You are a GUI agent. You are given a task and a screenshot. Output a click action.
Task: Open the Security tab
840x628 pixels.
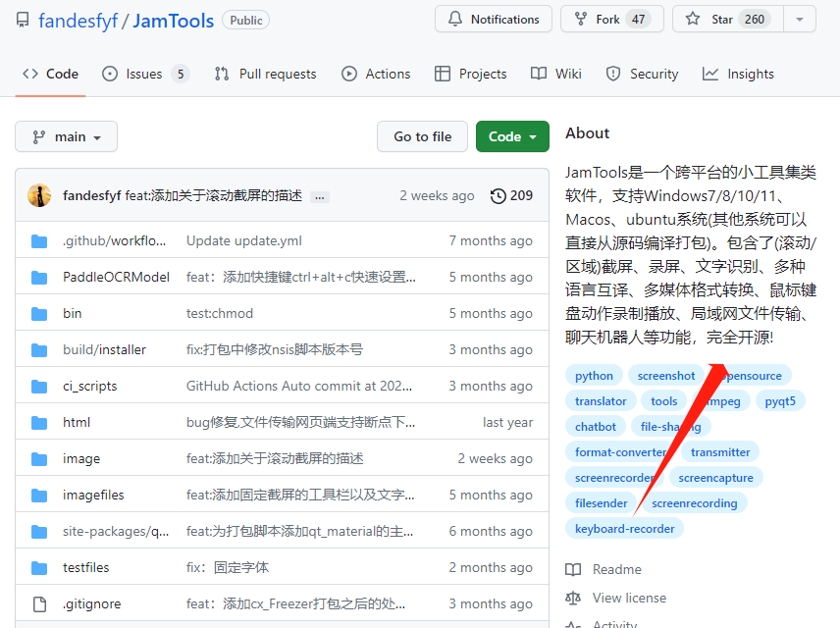642,74
